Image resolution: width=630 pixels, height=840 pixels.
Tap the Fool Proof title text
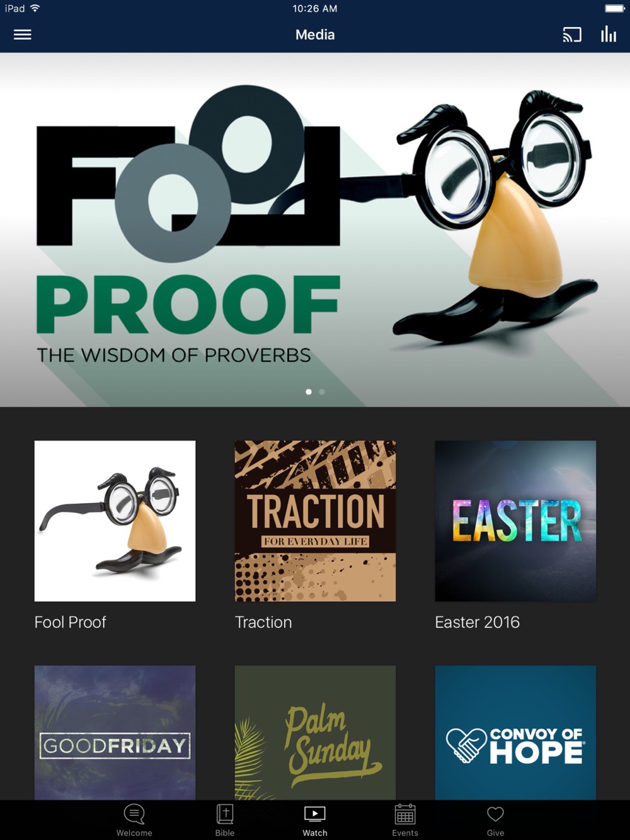click(71, 622)
